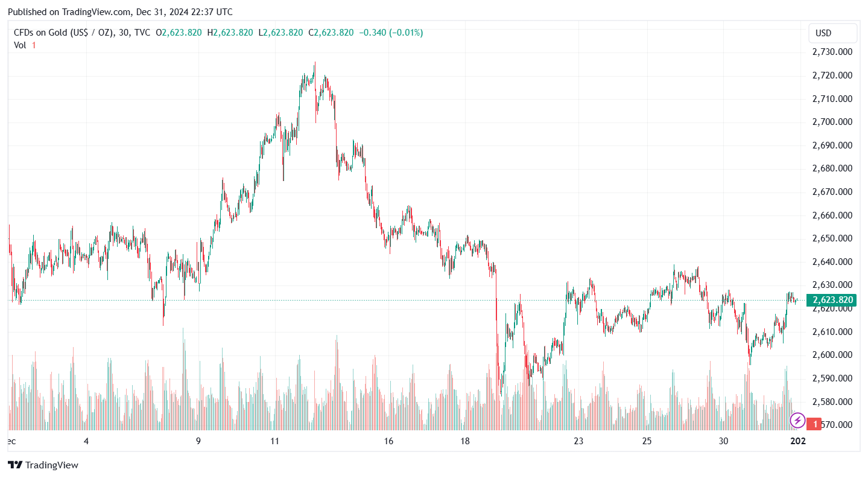Click the red volume badge showing 1

pos(814,424)
